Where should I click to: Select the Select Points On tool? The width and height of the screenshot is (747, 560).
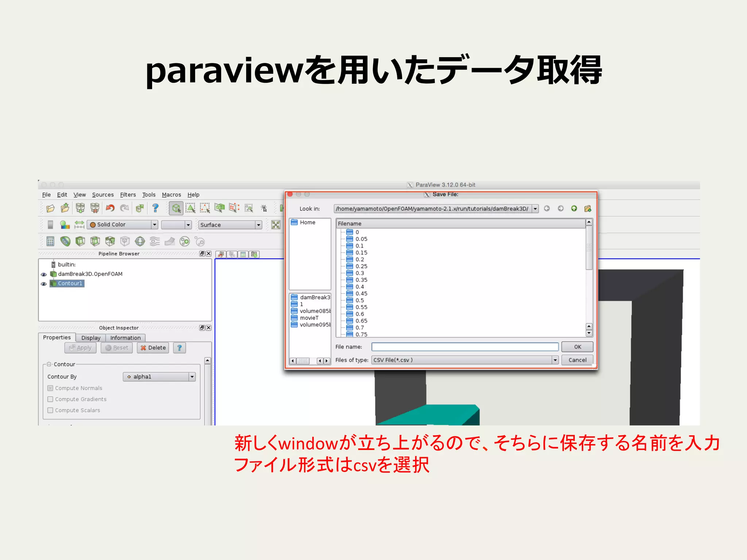coord(205,208)
